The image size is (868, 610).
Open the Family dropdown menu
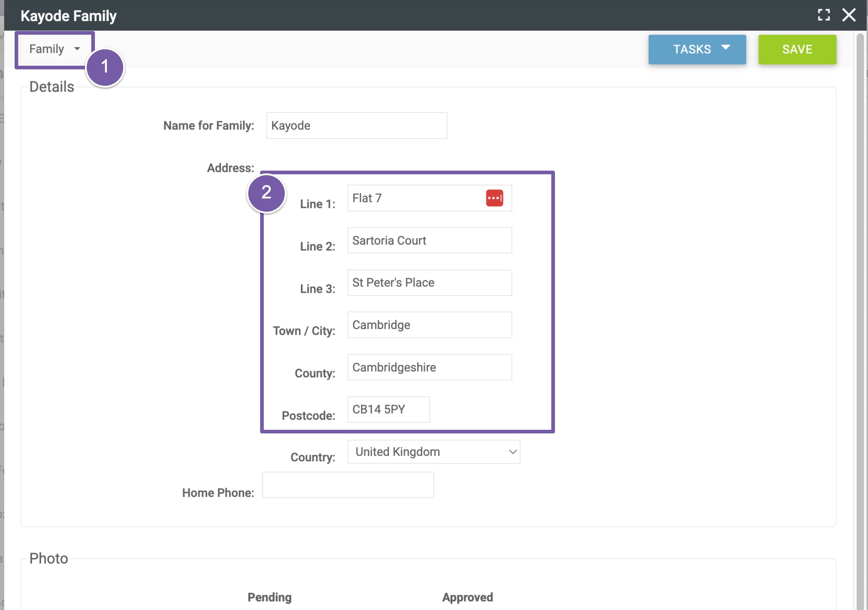coord(54,49)
